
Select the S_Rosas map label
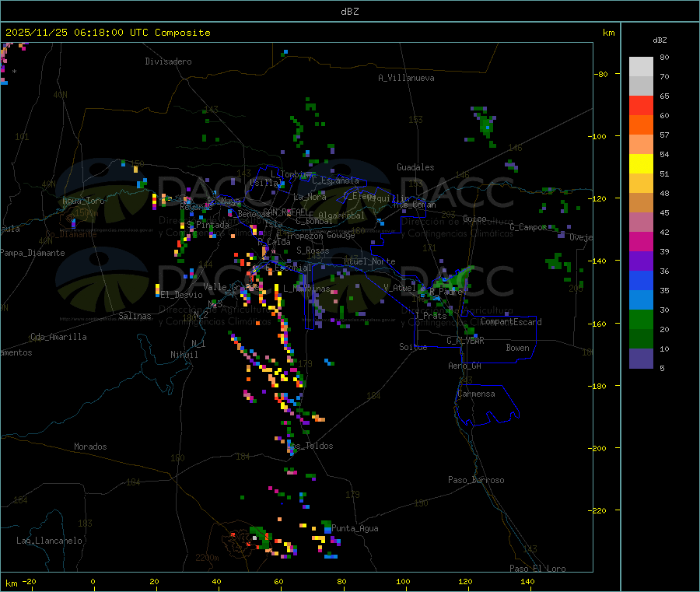(x=313, y=250)
